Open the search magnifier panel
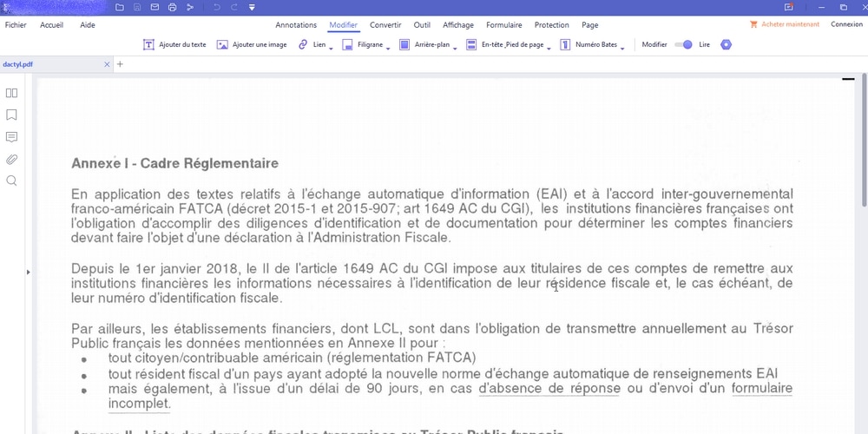868x434 pixels. (x=11, y=181)
